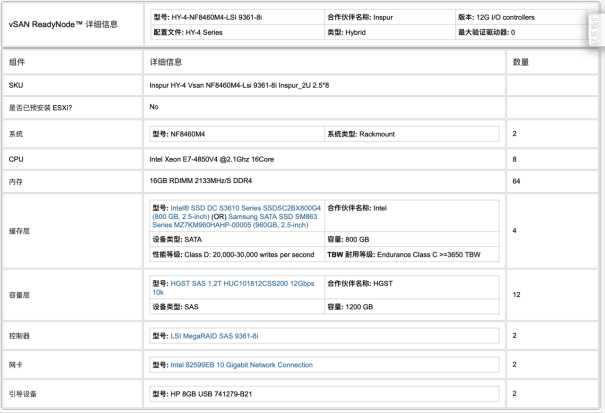
Task: Select CPU row label
Action: [x=16, y=159]
